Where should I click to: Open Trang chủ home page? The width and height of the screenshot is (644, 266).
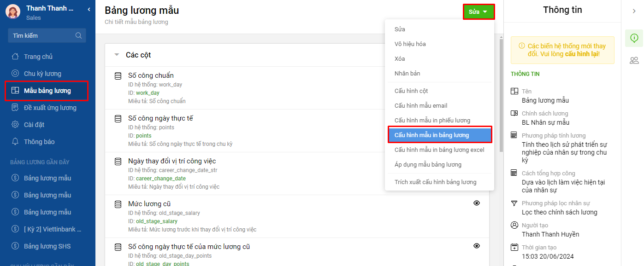pos(38,57)
